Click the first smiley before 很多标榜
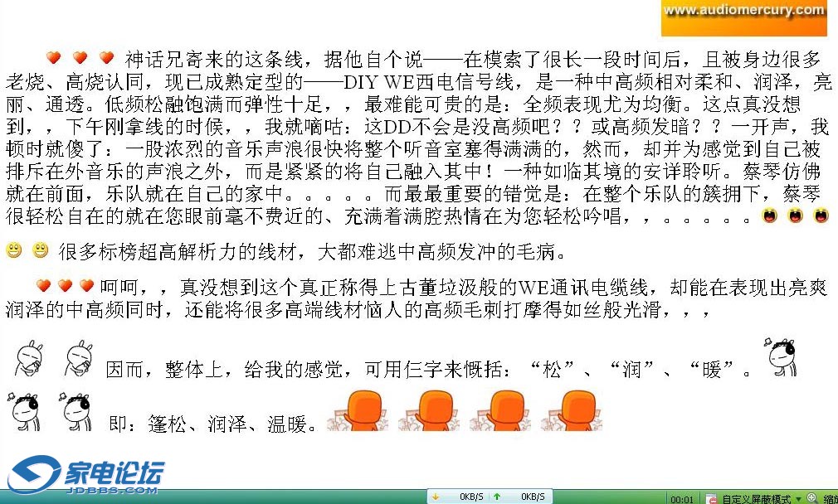The width and height of the screenshot is (838, 504). click(x=13, y=250)
